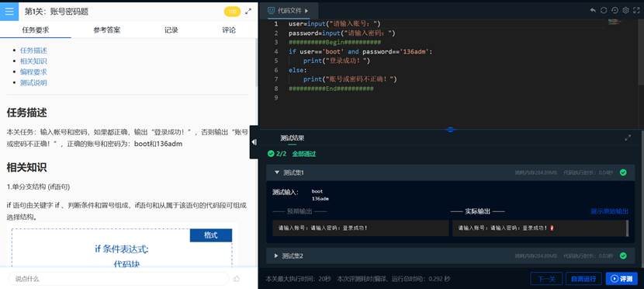
Task: Click 显示原始输出 link
Action: [x=610, y=211]
